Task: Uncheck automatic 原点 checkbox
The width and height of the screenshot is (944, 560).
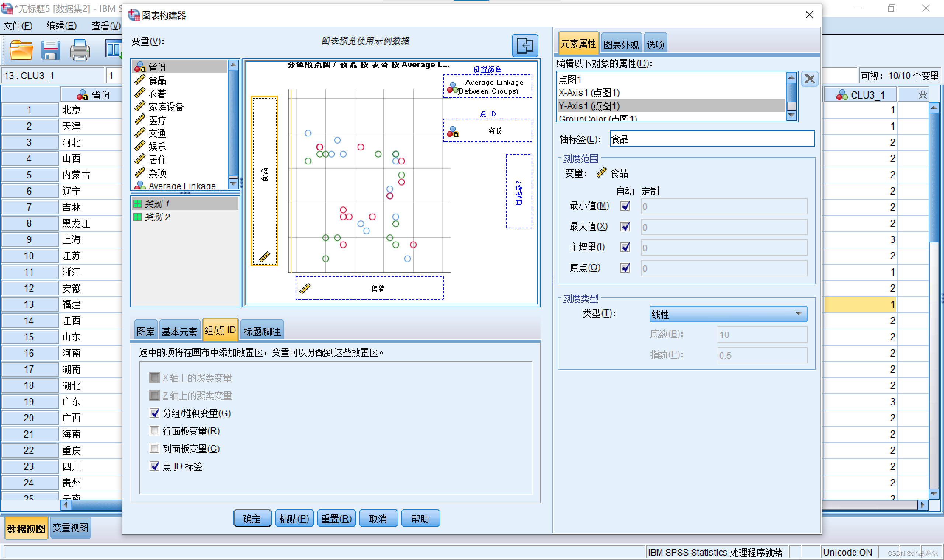Action: pos(625,268)
